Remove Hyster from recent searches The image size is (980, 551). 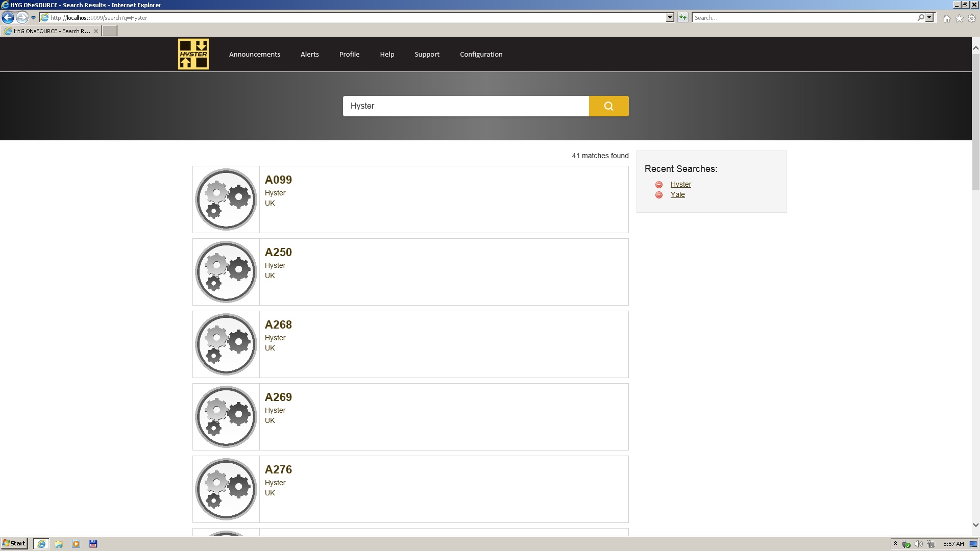tap(659, 185)
